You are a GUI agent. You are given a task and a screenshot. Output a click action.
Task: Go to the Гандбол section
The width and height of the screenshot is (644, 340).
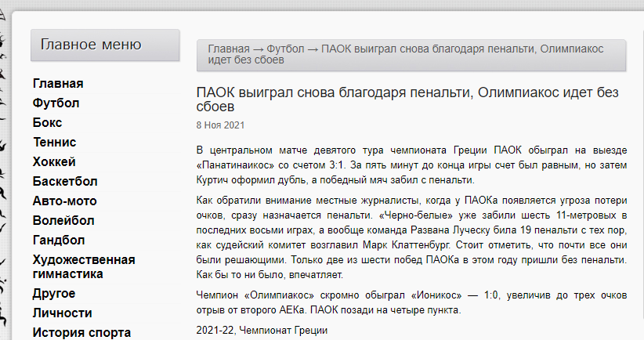[x=58, y=241]
